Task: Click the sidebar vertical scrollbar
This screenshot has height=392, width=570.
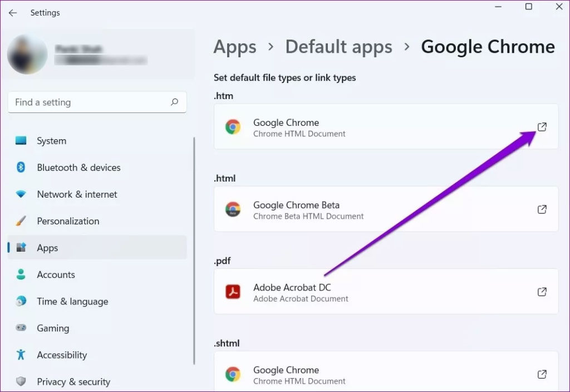Action: click(194, 251)
